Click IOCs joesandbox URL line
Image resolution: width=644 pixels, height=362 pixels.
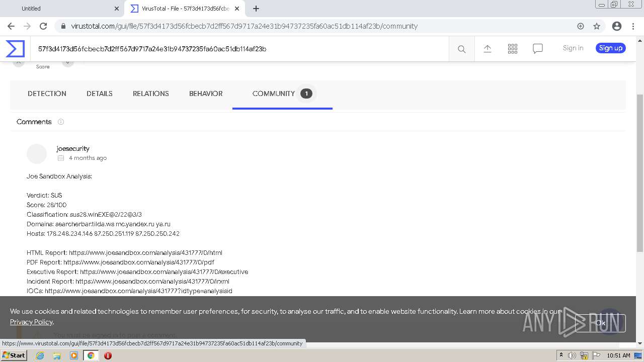click(x=129, y=291)
